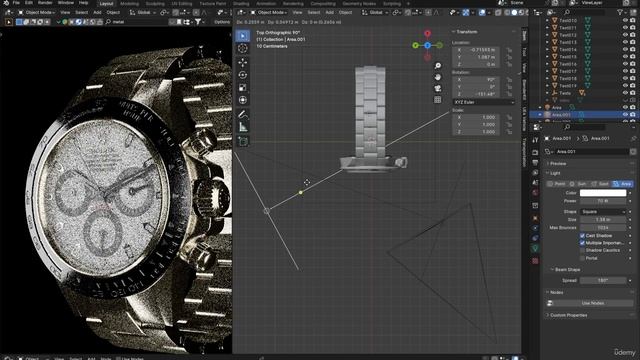Open the View Layer properties tab icon
This screenshot has width=640, height=360.
[535, 173]
